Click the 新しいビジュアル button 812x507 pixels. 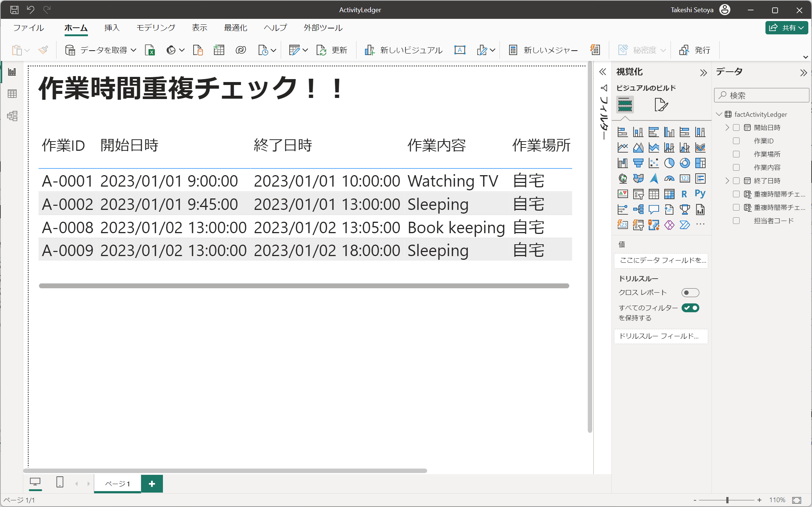coord(403,50)
